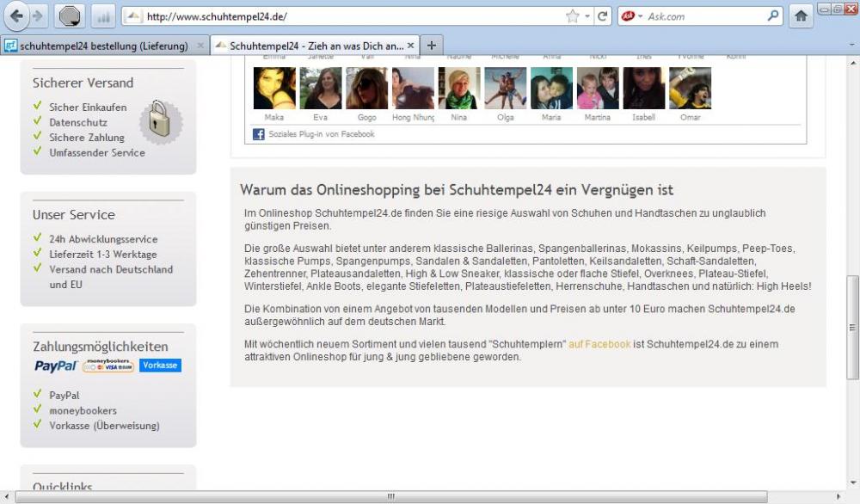The width and height of the screenshot is (860, 504).
Task: Click 'Warum das Onlineshopping' heading
Action: point(457,190)
